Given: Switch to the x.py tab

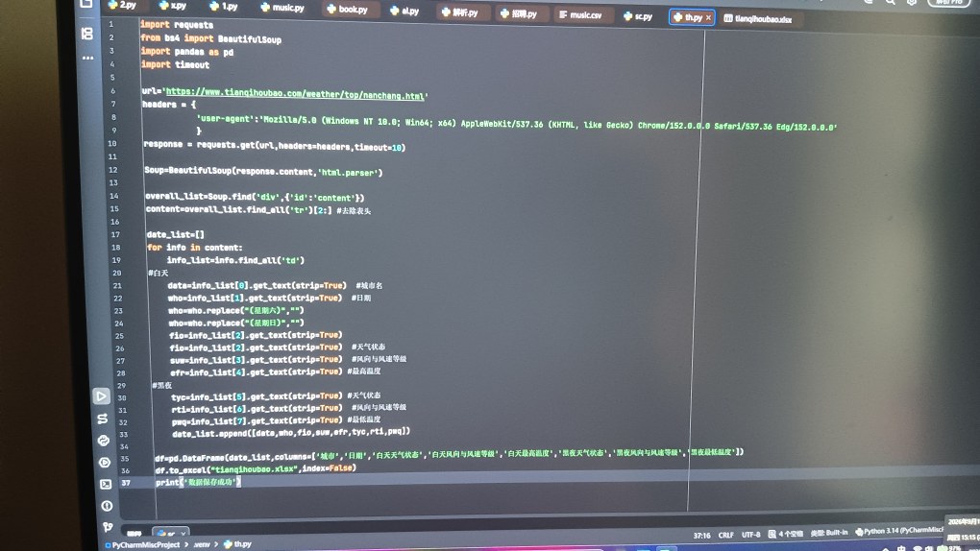Looking at the screenshot, I should pos(173,5).
